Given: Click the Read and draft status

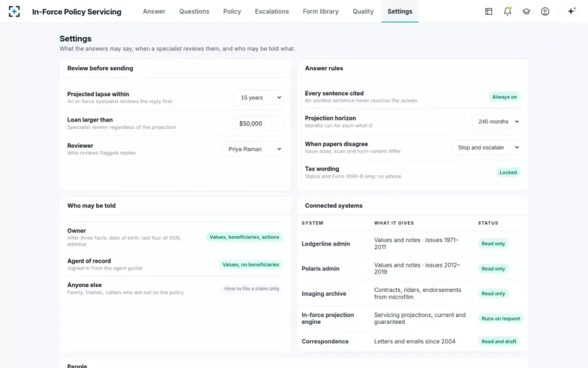Looking at the screenshot, I should 499,342.
